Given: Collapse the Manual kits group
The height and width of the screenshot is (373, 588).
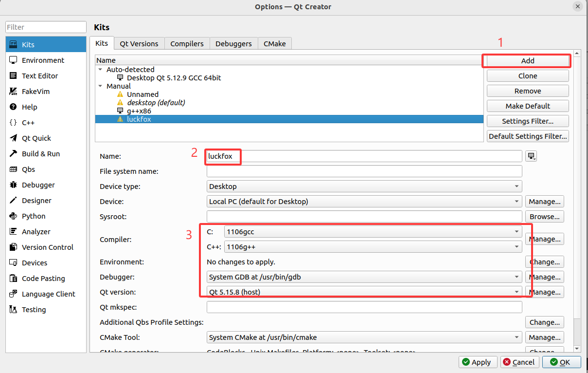Looking at the screenshot, I should point(101,86).
